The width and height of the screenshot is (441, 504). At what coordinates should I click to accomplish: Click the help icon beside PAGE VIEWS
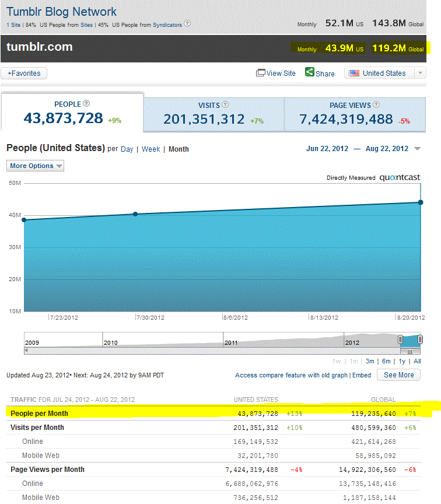[x=376, y=105]
